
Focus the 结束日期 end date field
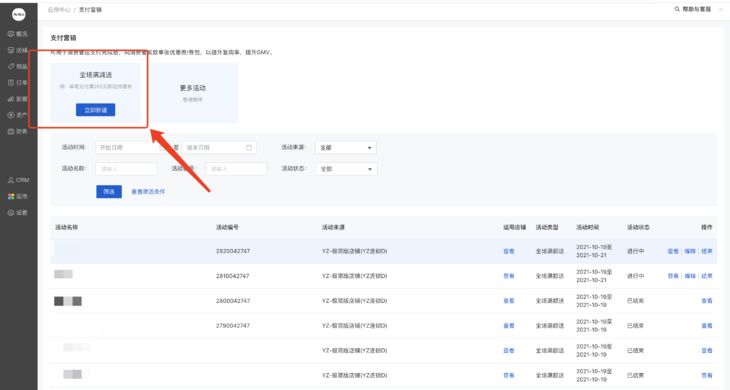(x=219, y=148)
